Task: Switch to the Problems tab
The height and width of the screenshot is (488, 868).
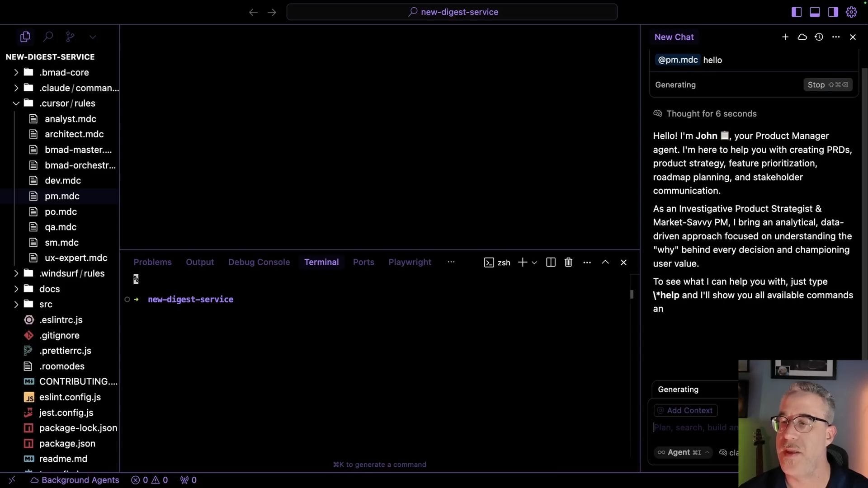Action: click(x=152, y=262)
